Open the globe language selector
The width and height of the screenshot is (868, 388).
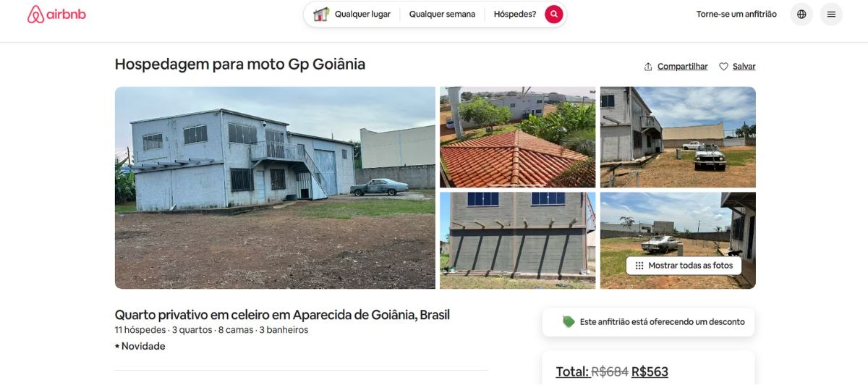(x=801, y=14)
